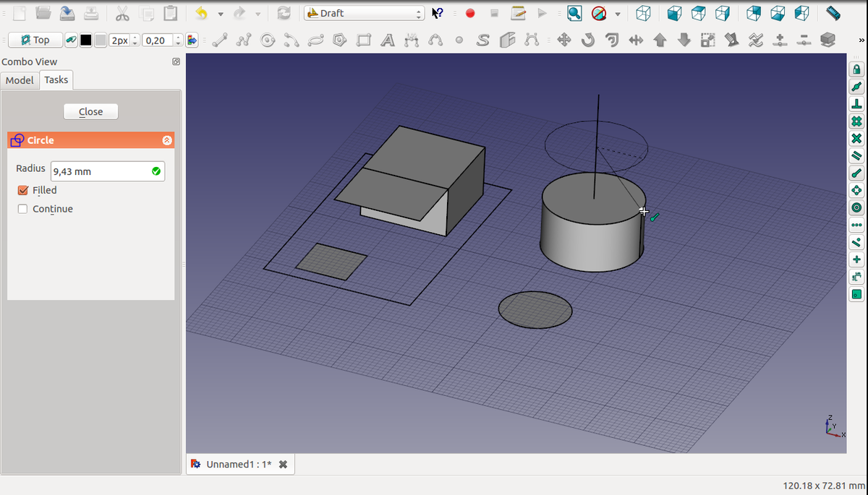Image resolution: width=868 pixels, height=495 pixels.
Task: Enable the Continue checkbox
Action: pos(23,210)
